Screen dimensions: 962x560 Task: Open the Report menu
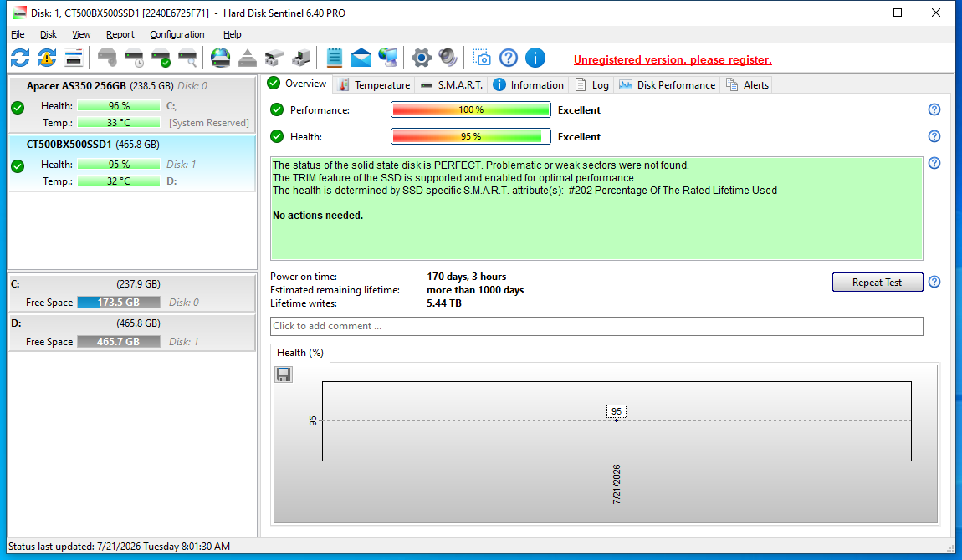coord(120,34)
